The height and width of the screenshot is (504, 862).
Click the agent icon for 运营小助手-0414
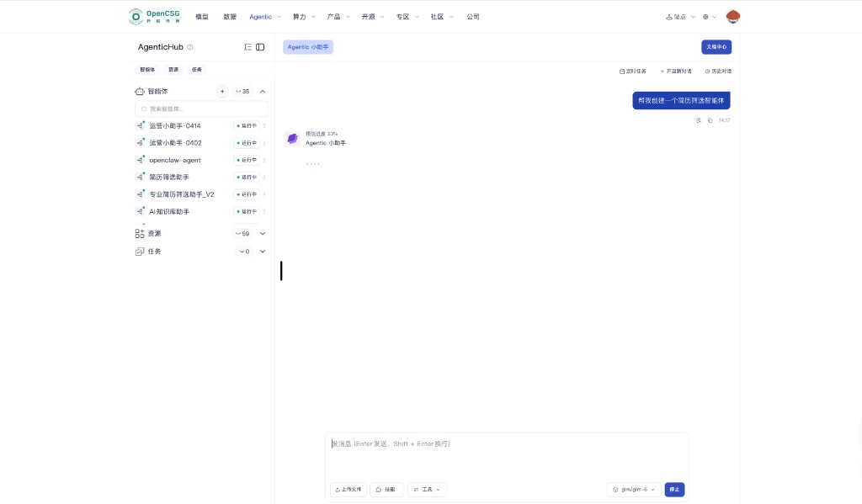point(141,125)
